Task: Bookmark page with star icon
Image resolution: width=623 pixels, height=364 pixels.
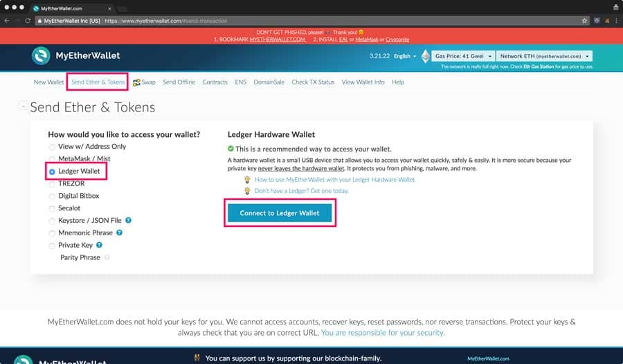Action: [x=584, y=21]
